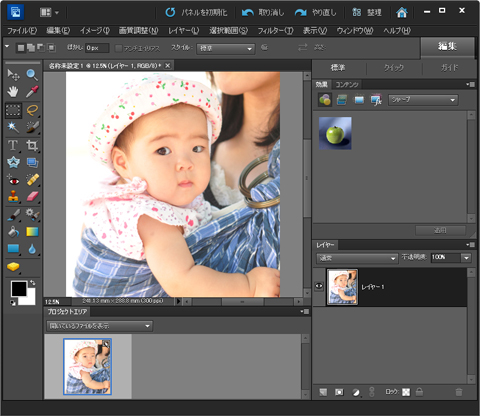Click the やり直し redo button
Viewport: 480px width, 416px height.
tap(315, 13)
